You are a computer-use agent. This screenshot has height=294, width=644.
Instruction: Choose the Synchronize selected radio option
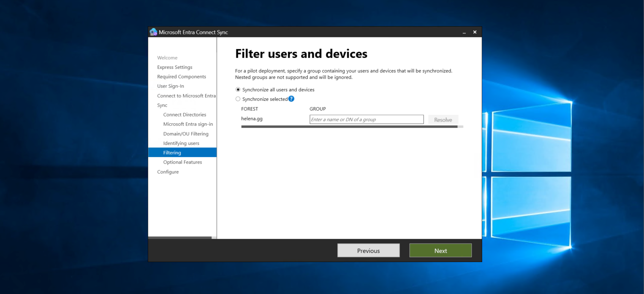[x=238, y=99]
